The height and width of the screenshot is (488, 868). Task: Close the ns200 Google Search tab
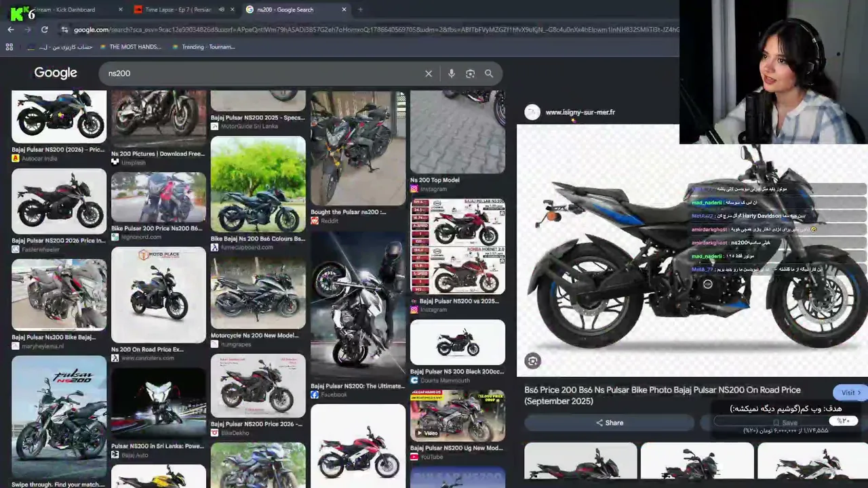tap(344, 9)
